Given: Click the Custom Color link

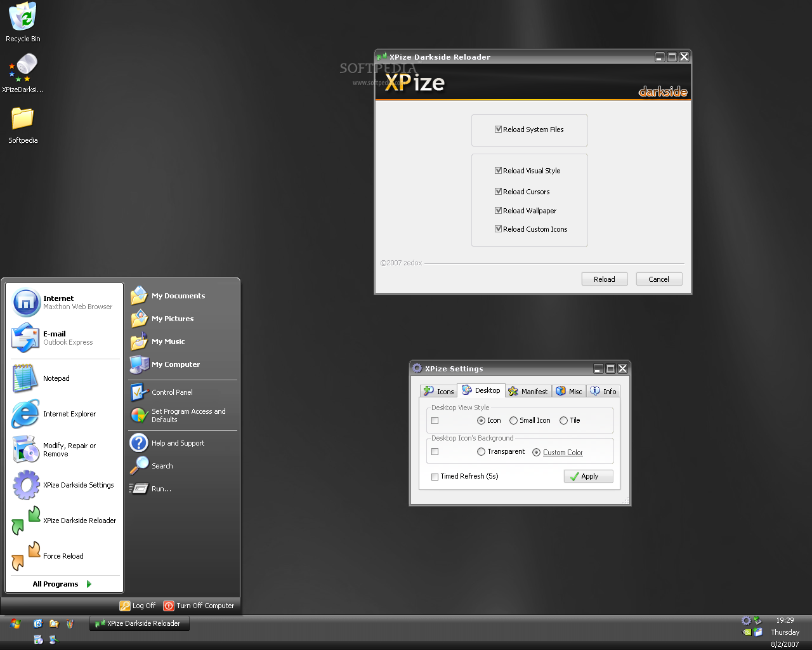Looking at the screenshot, I should click(563, 453).
